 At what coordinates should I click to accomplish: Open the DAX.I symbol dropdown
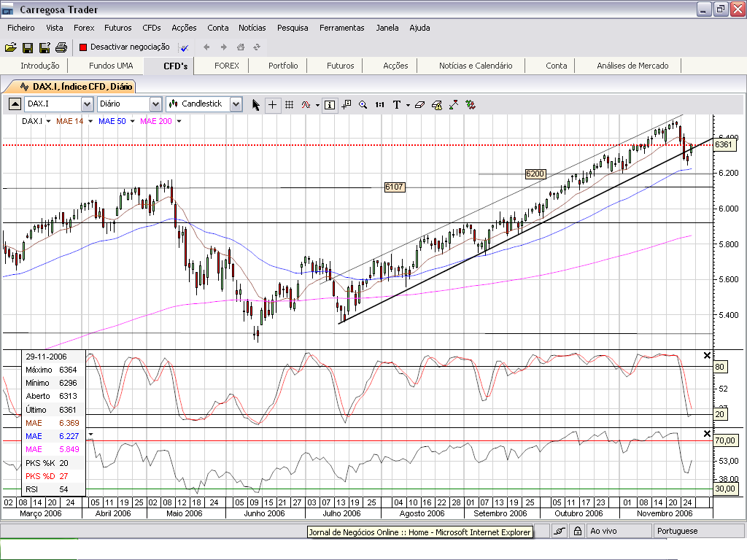coord(87,104)
